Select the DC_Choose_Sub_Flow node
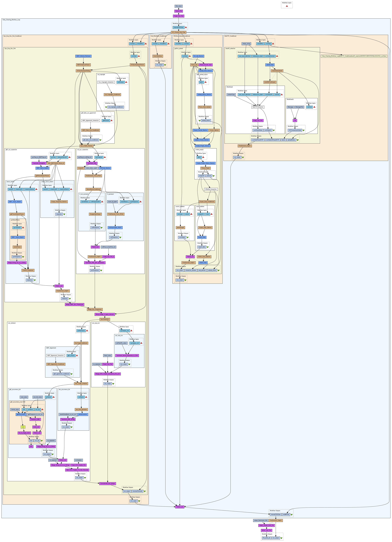 click(x=179, y=32)
